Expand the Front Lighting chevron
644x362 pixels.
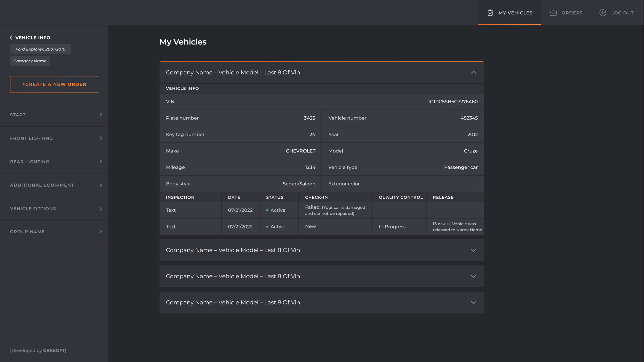tap(101, 138)
